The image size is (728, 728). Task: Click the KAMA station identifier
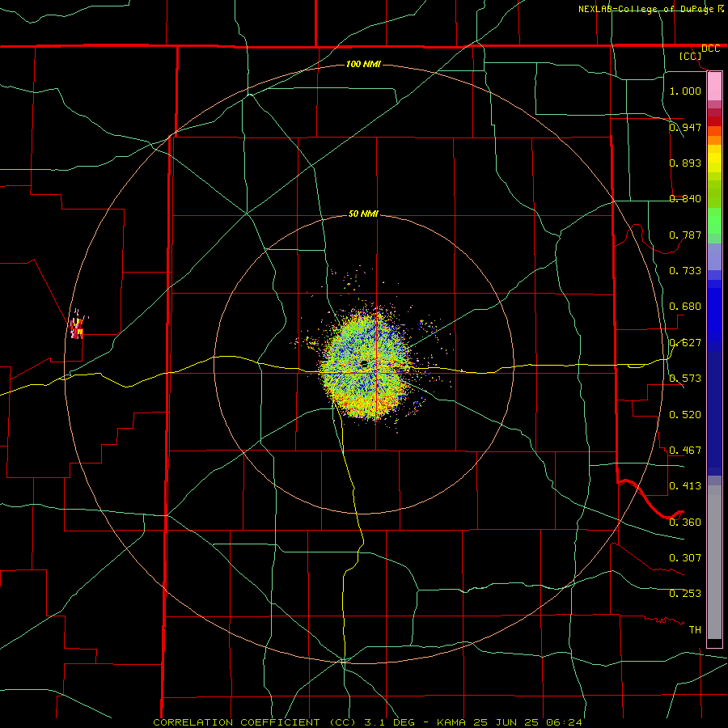[x=451, y=722]
